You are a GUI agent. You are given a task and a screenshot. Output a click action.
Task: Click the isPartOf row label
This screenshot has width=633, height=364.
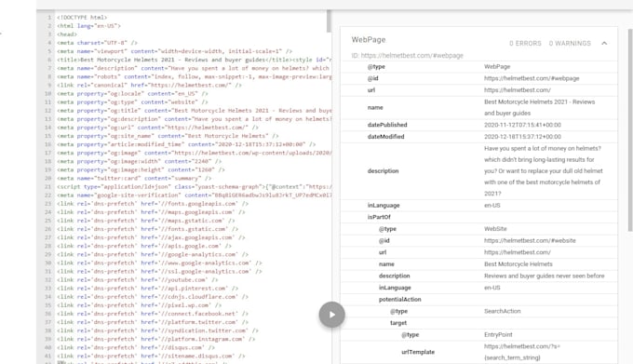click(379, 217)
